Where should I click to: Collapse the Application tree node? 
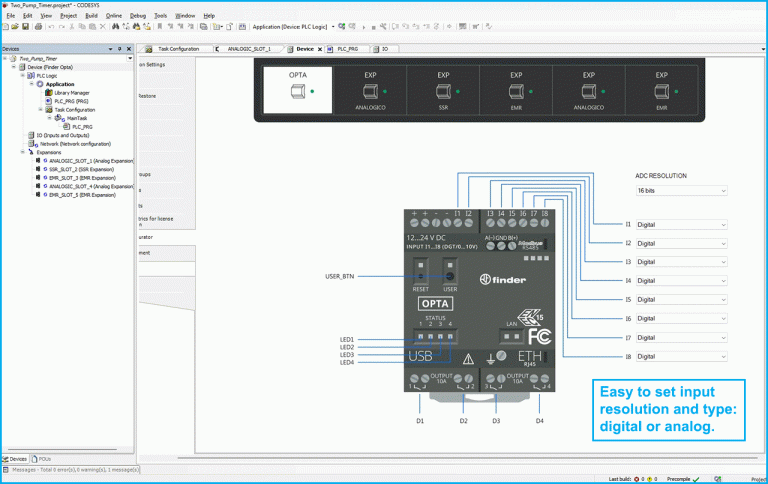[32, 84]
